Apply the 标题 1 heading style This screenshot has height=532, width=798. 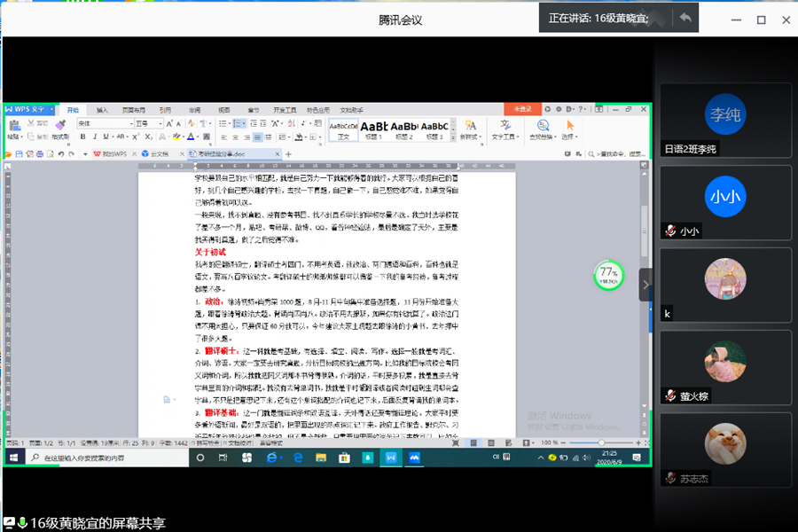(373, 129)
